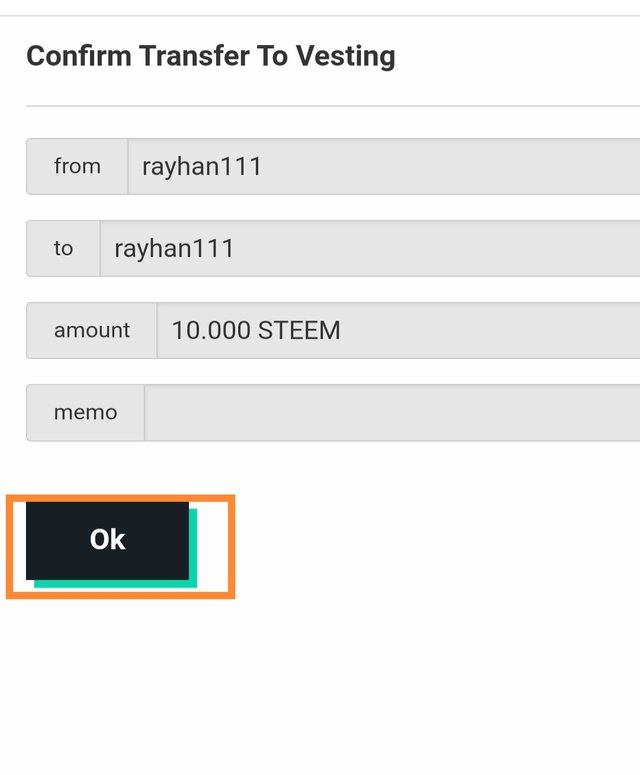This screenshot has height=775, width=640.
Task: Focus the amount input field
Action: 398,331
